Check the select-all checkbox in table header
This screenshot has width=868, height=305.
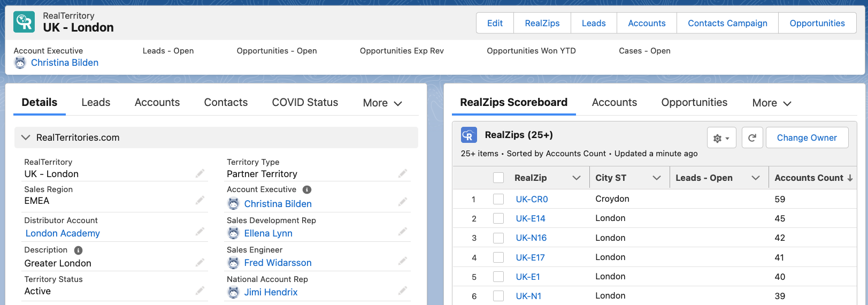(x=498, y=178)
